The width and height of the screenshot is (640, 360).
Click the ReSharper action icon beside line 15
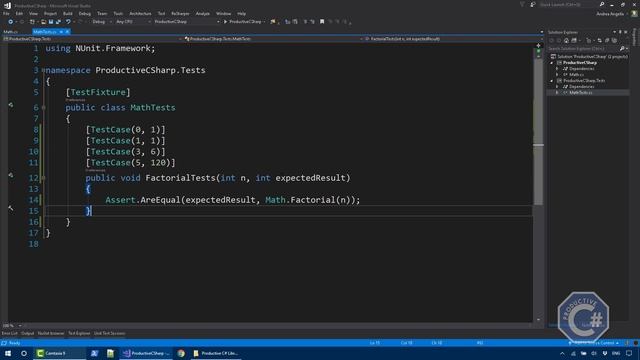pos(11,208)
